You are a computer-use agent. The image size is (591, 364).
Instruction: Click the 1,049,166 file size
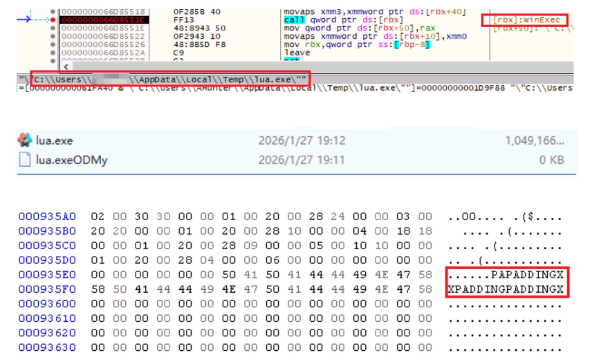[535, 141]
